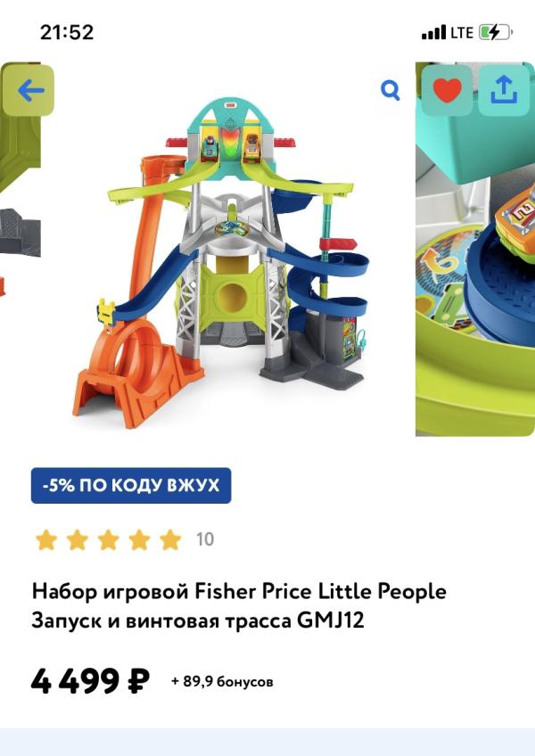Tap the blue back arrow button
The image size is (535, 756).
click(x=29, y=90)
